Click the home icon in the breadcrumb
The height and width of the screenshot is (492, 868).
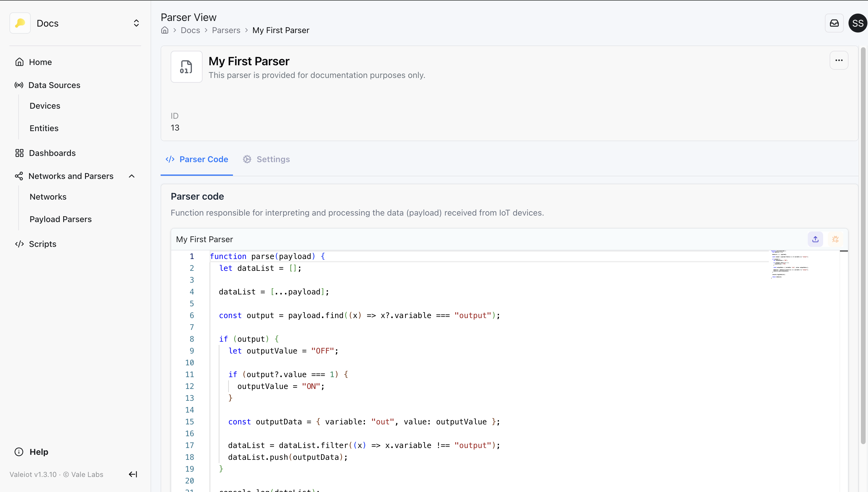[165, 30]
